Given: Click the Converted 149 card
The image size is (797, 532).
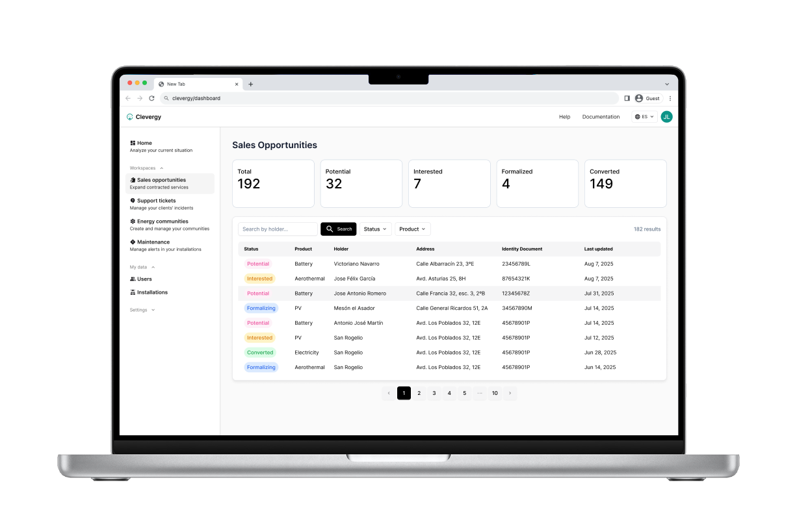Looking at the screenshot, I should [x=625, y=184].
